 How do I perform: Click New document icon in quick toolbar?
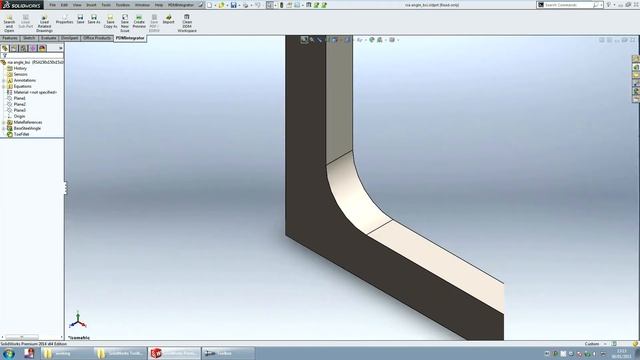pos(210,5)
